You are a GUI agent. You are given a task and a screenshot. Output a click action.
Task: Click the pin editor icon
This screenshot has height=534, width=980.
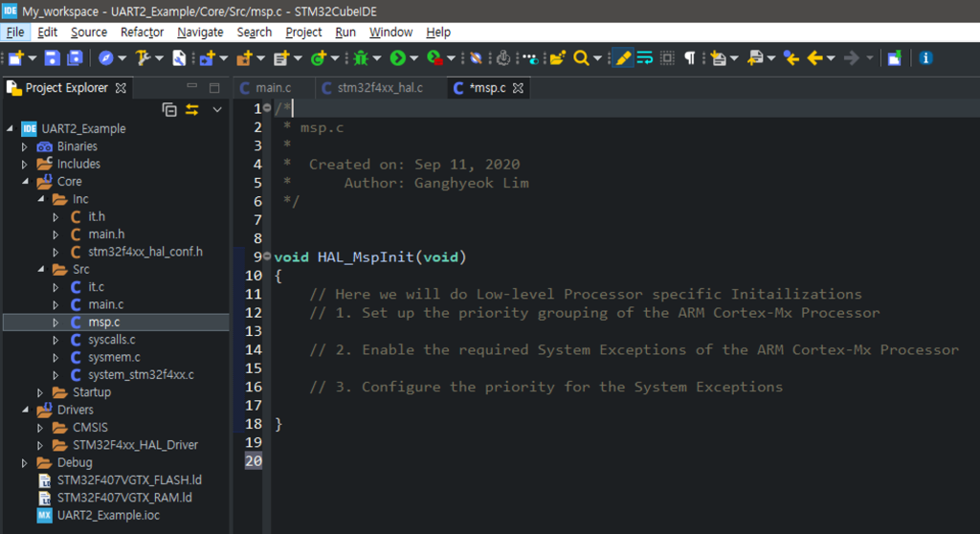[x=895, y=58]
